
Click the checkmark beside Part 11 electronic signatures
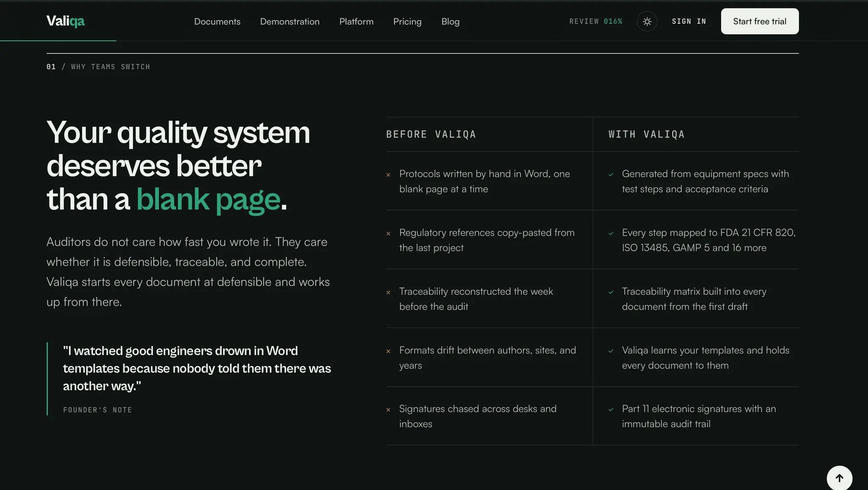[x=611, y=409]
